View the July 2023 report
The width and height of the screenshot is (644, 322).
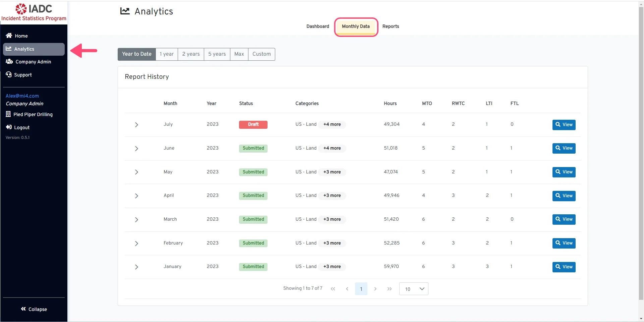[564, 125]
